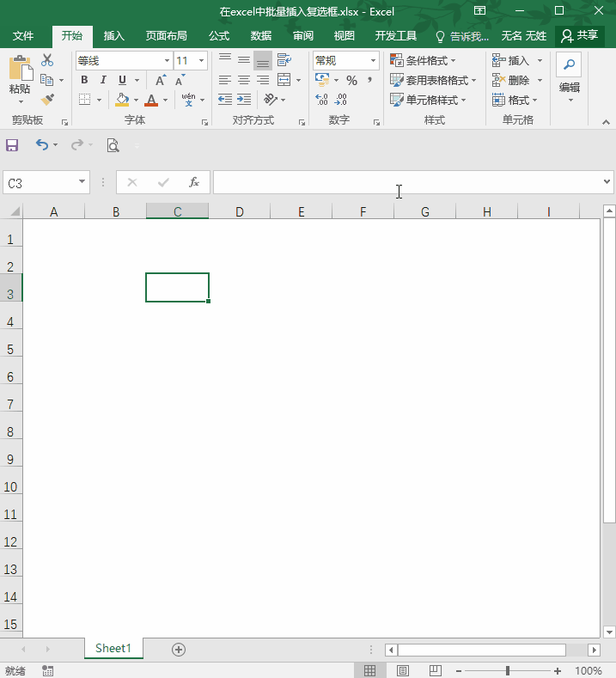Click the Name Box showing C3
Screen dimensions: 616x678
pos(46,183)
